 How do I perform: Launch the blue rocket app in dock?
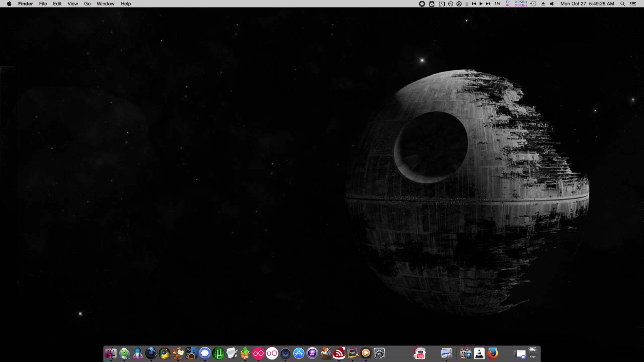pyautogui.click(x=138, y=353)
